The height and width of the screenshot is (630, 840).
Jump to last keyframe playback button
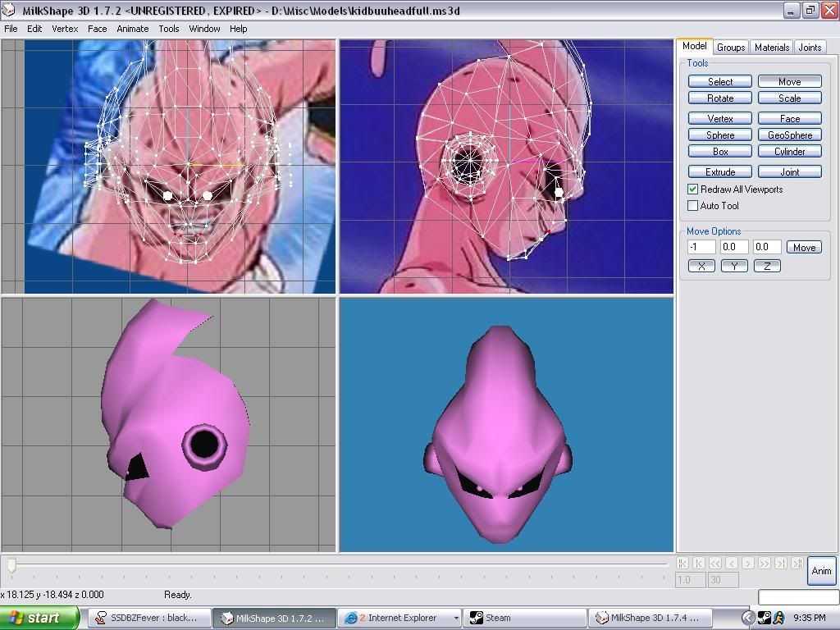coord(797,563)
